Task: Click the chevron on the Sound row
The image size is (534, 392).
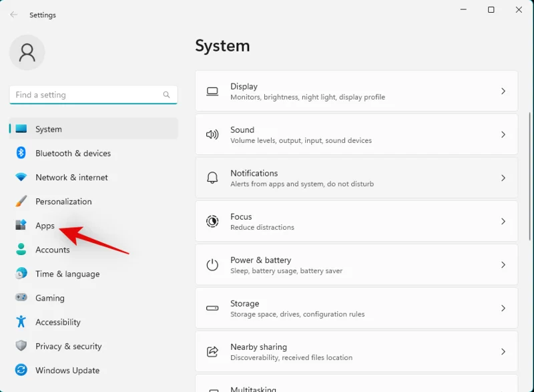Action: click(503, 134)
